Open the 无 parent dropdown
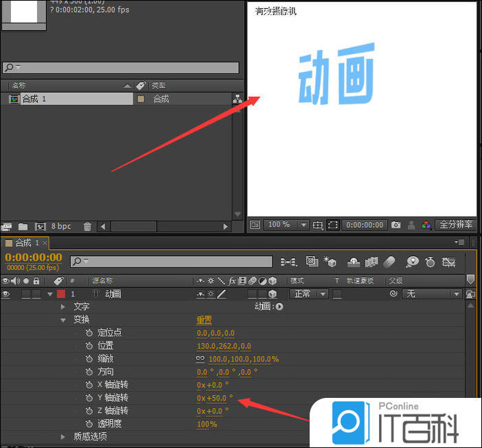Viewport: 482px width, 448px height. click(432, 294)
